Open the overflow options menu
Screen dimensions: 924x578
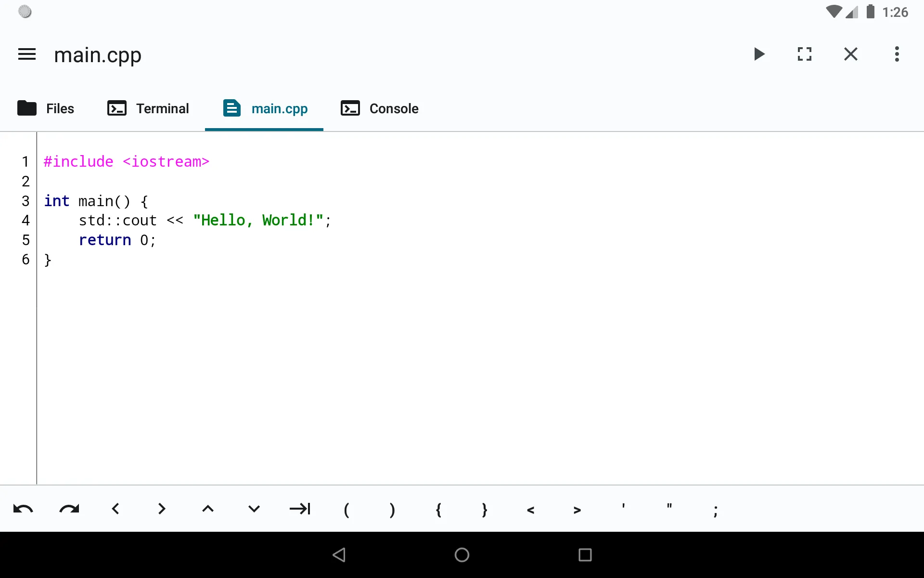[x=897, y=54]
